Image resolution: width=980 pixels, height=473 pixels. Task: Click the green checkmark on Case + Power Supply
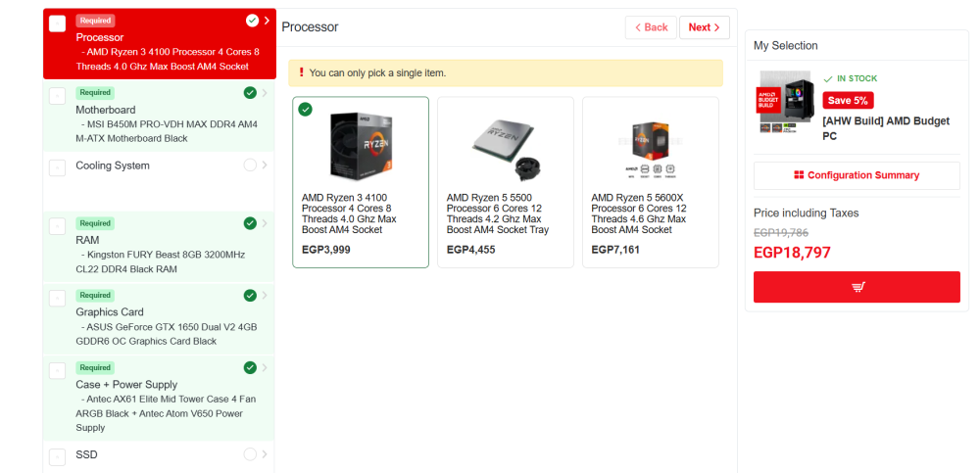250,367
